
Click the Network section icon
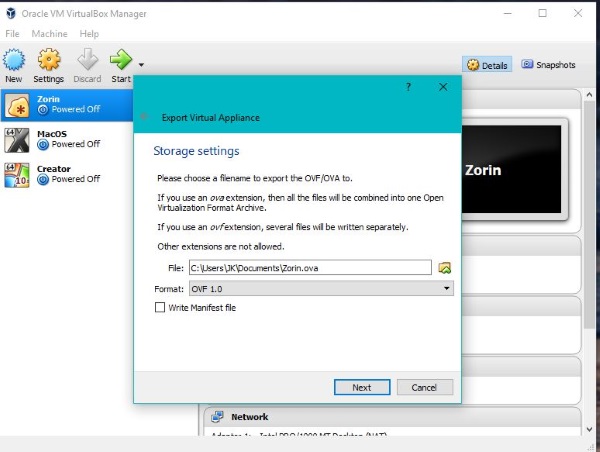click(218, 416)
